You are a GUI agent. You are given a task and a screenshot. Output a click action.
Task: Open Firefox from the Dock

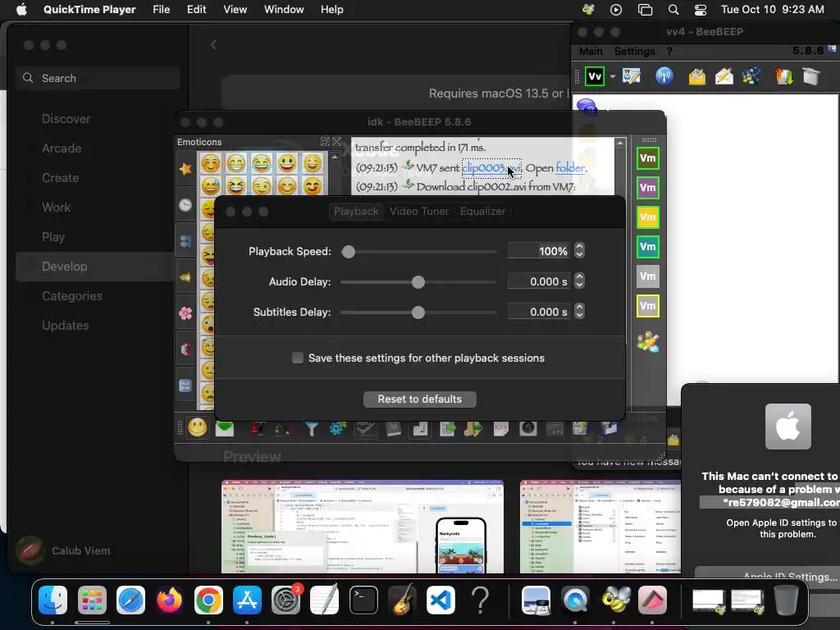pyautogui.click(x=169, y=600)
